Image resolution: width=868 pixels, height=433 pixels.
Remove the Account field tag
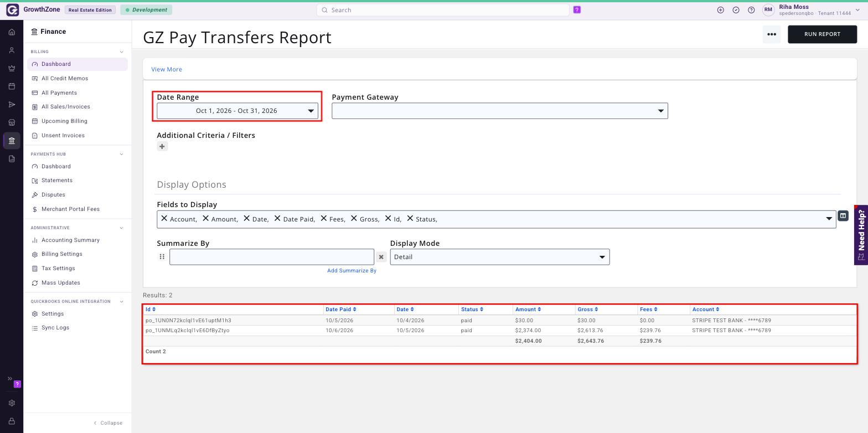[x=164, y=219]
